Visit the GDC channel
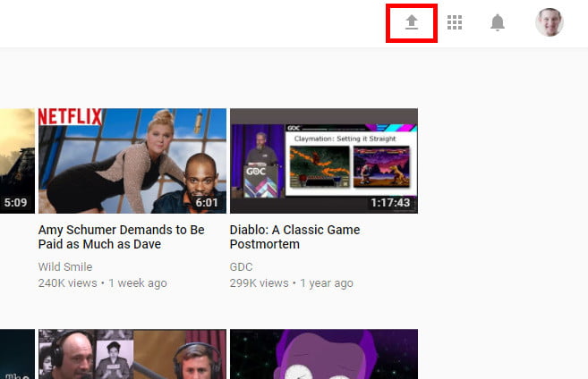This screenshot has height=379, width=588. (x=242, y=266)
